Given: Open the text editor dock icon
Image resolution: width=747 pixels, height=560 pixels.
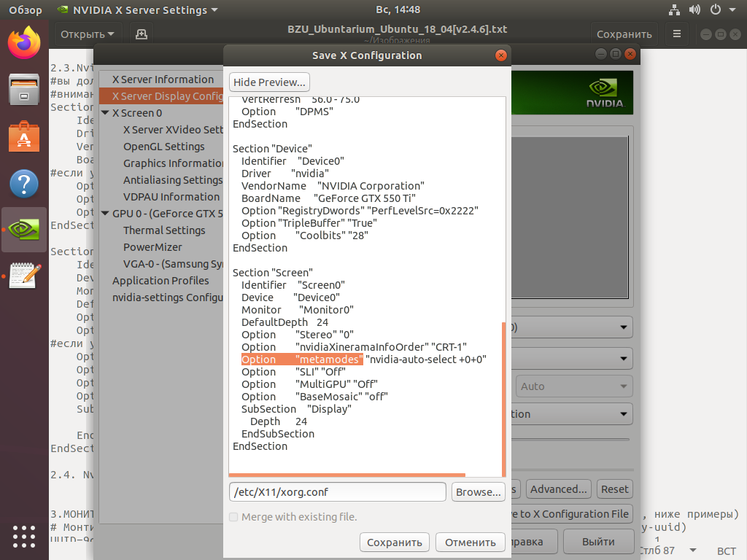Looking at the screenshot, I should 25,275.
